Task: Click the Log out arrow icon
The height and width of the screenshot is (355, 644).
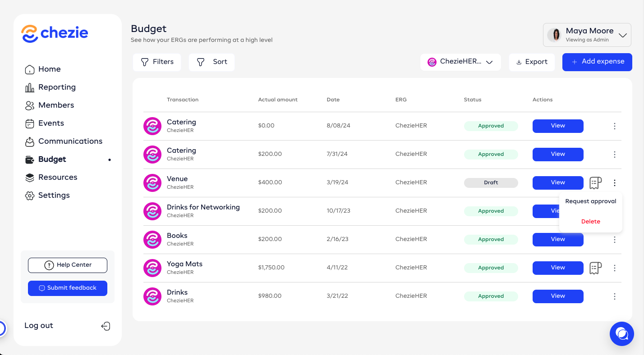Action: tap(106, 326)
